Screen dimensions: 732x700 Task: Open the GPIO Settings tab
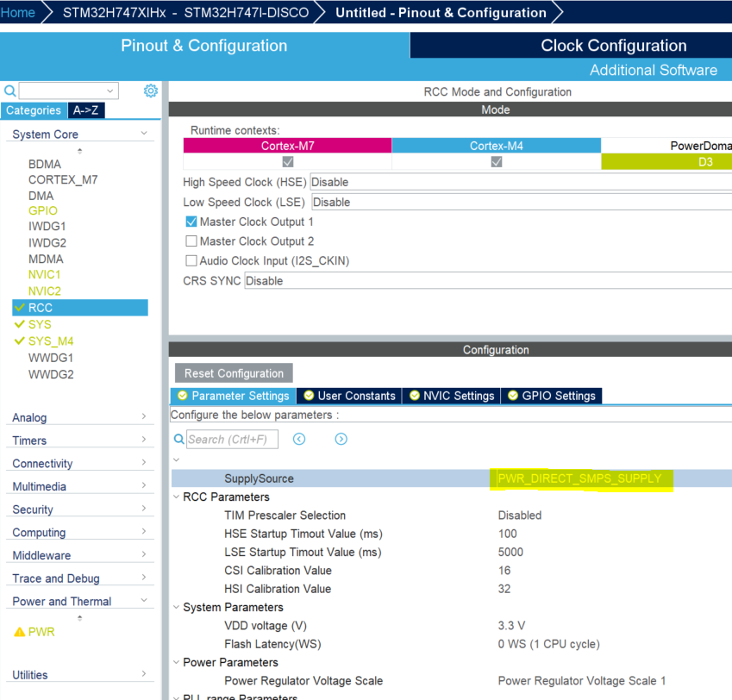(552, 396)
